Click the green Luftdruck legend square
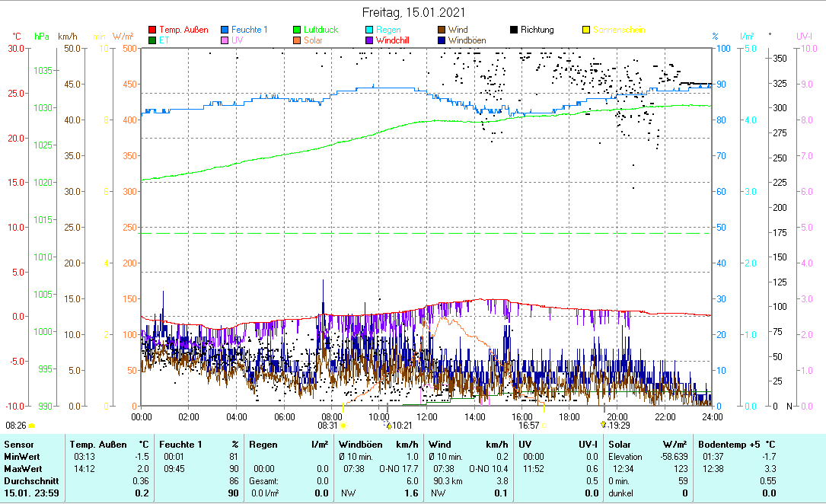This screenshot has width=826, height=504. [298, 30]
